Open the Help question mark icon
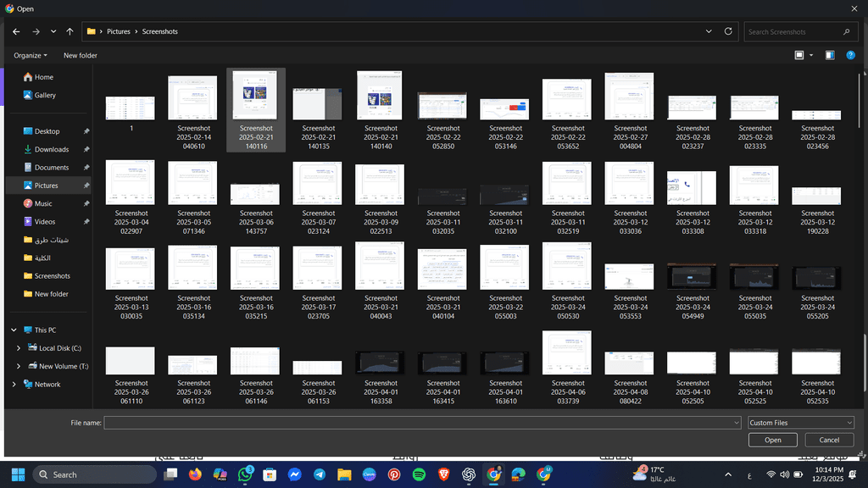Screen dimensions: 868x488 [850, 55]
